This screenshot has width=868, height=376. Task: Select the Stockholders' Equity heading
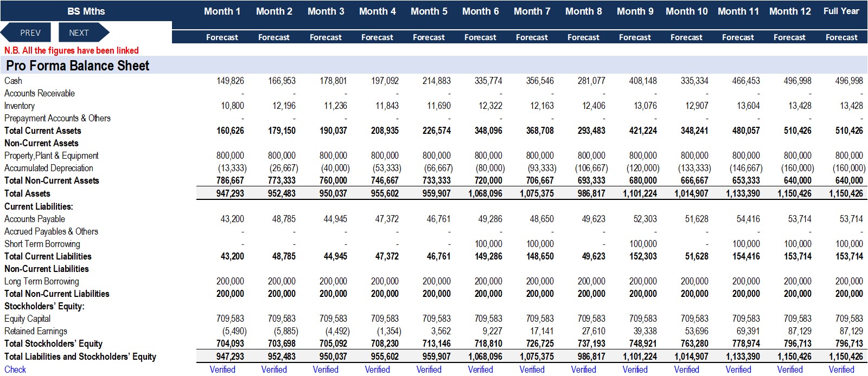(x=44, y=306)
